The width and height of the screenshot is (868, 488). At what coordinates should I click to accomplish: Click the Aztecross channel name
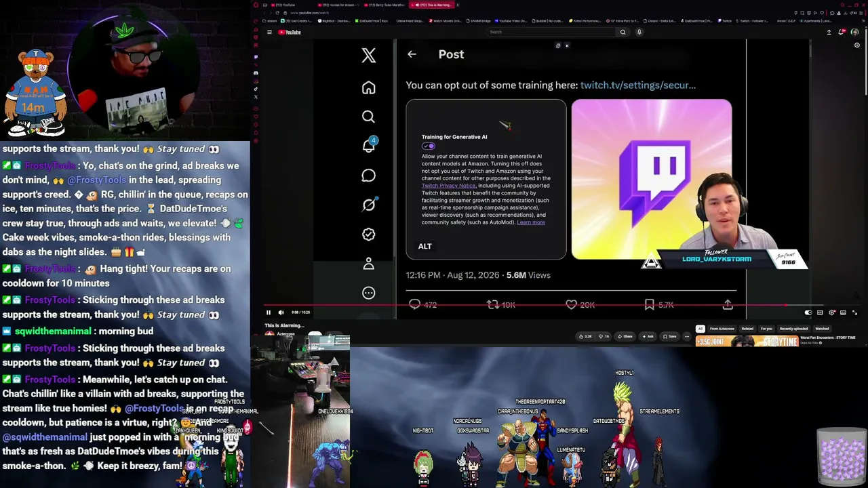285,334
